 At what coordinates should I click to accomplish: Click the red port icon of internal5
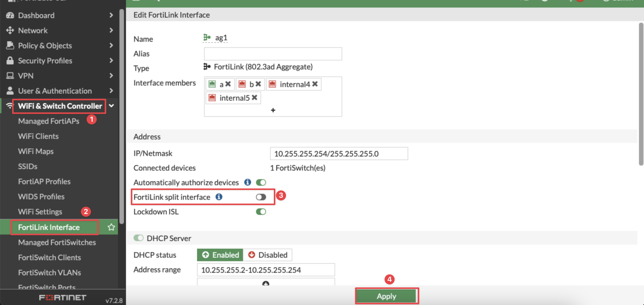coord(212,98)
